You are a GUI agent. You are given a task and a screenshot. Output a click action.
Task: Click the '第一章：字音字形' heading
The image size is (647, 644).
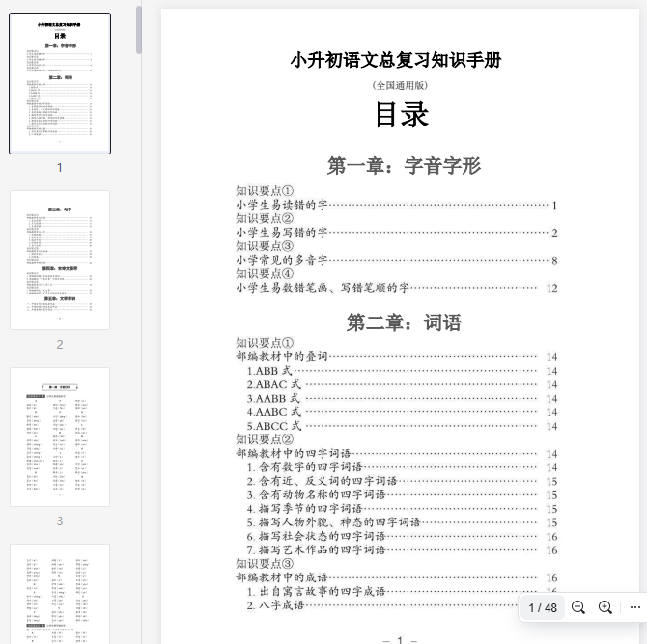point(404,165)
